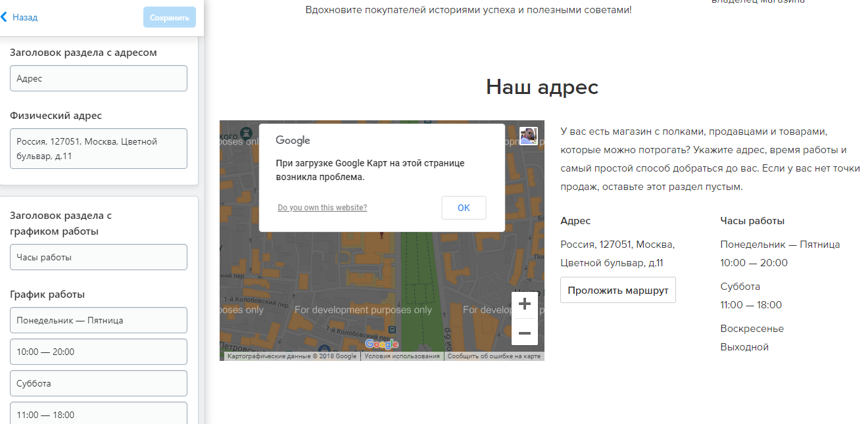868x424 pixels.
Task: Edit the physical address text field
Action: click(x=99, y=149)
